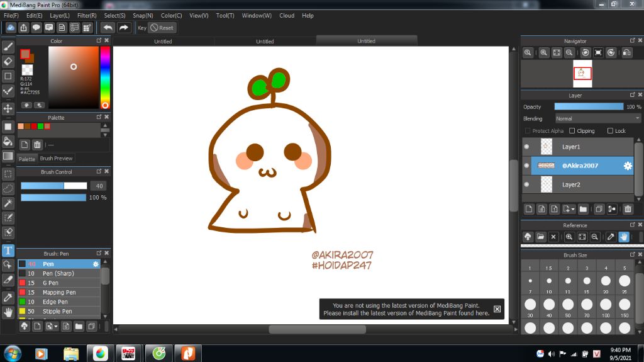Select the Lasso selection tool
Screen dimensions: 644x362
8,188
